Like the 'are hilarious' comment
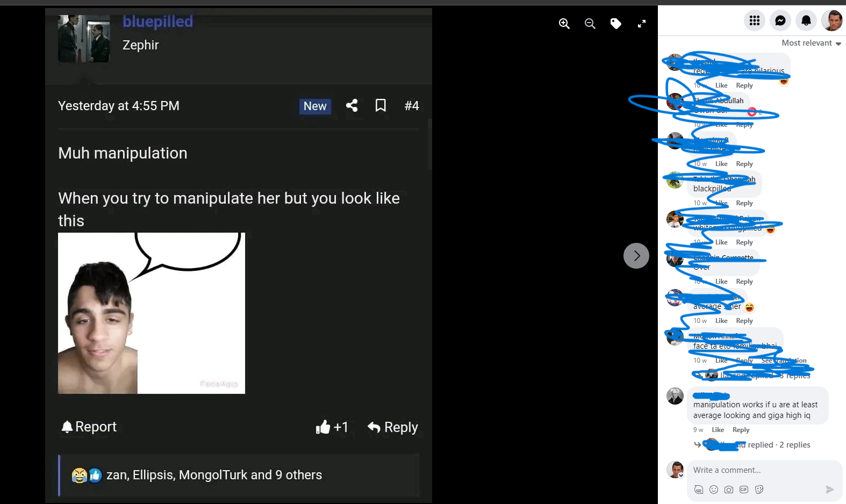The image size is (846, 504). tap(721, 85)
